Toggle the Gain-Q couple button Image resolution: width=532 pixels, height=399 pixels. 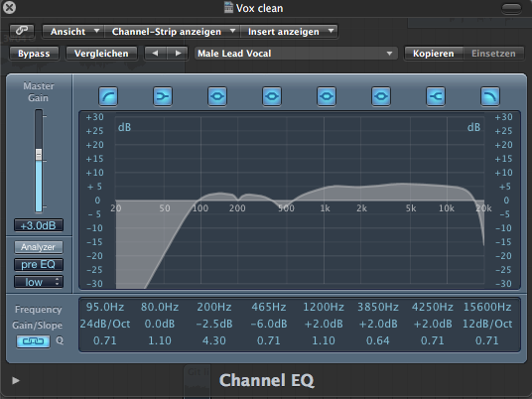(34, 341)
